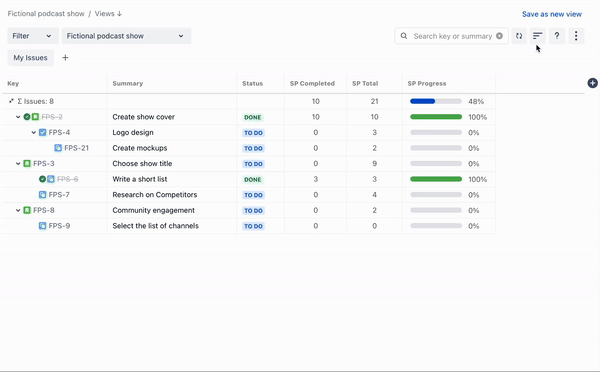Click TO DO status of Community engagement
The image size is (600, 372).
click(253, 210)
